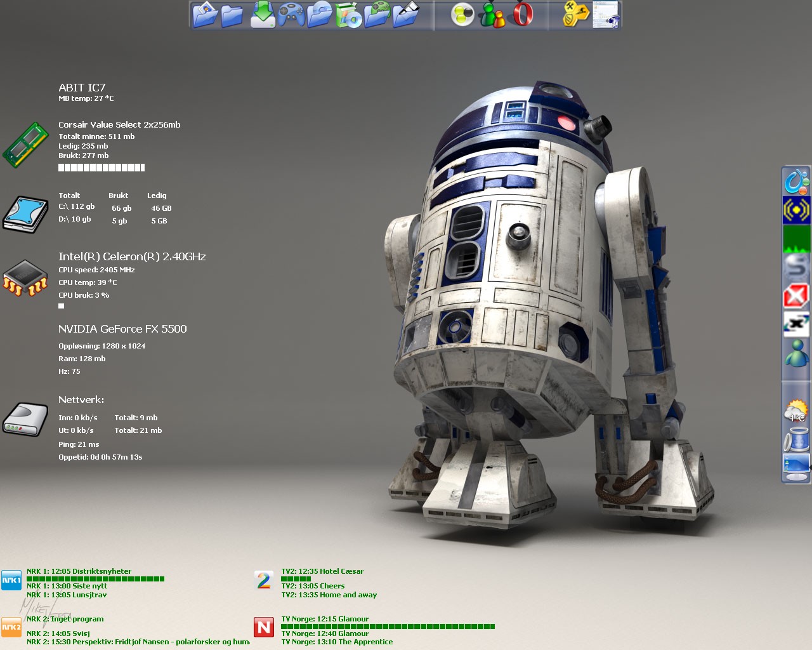812x650 pixels.
Task: Open the plain blue folder in top dock
Action: [x=232, y=15]
